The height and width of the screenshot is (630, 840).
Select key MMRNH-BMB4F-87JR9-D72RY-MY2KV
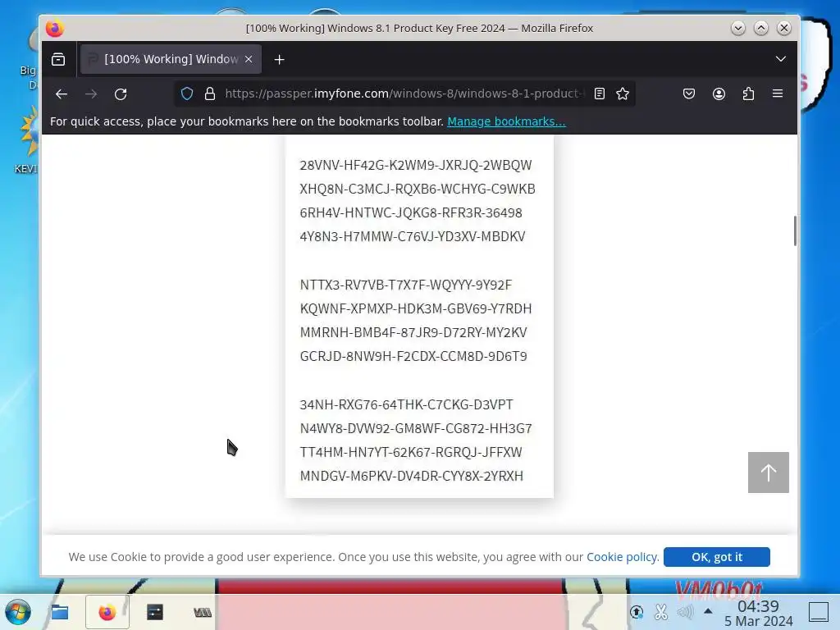[413, 332]
